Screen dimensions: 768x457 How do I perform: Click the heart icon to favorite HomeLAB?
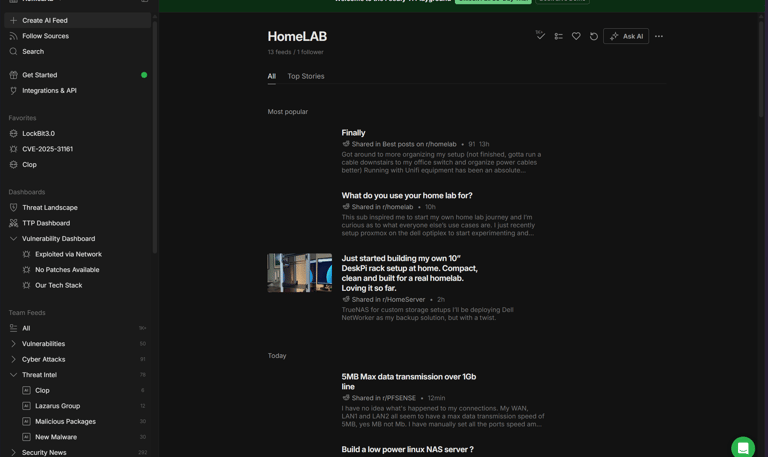tap(576, 36)
